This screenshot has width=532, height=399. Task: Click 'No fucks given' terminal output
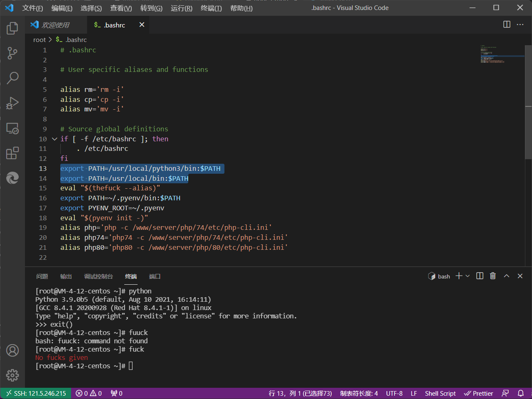pyautogui.click(x=62, y=357)
